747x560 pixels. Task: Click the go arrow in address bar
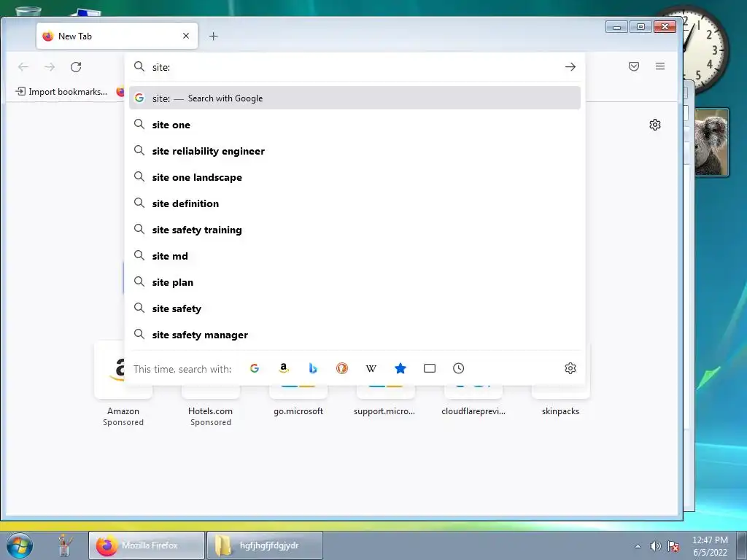coord(570,66)
